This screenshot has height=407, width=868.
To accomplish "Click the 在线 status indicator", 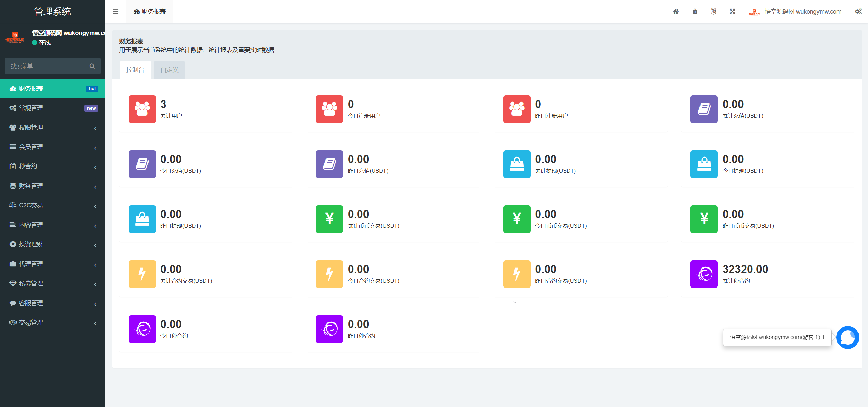I will (41, 42).
